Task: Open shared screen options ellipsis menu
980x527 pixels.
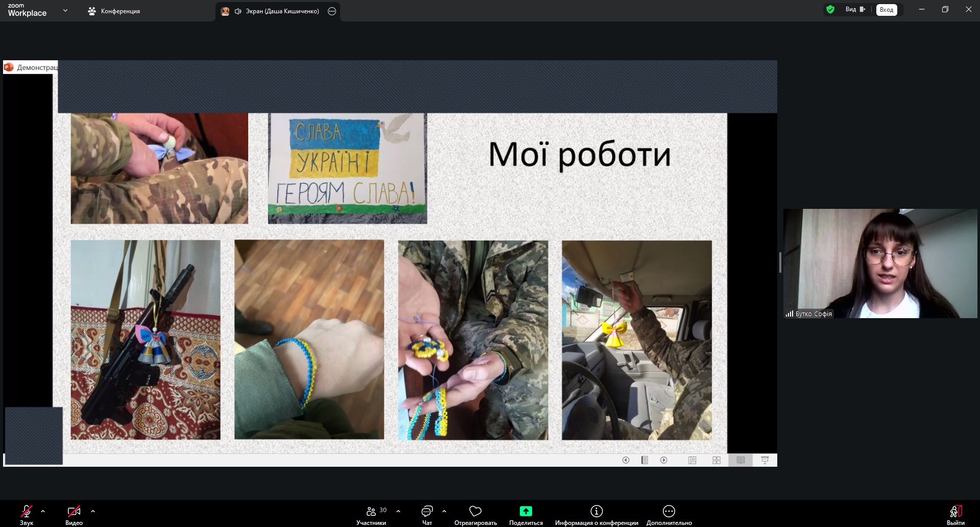Action: [332, 11]
